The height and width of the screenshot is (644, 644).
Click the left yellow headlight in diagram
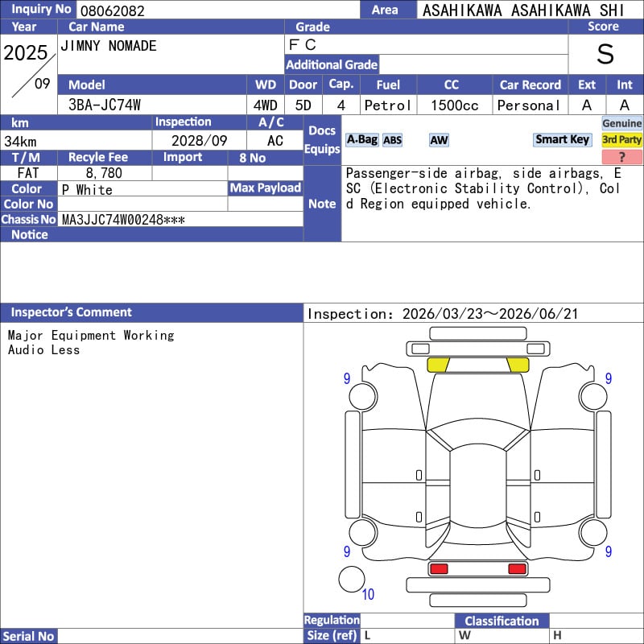click(x=437, y=365)
